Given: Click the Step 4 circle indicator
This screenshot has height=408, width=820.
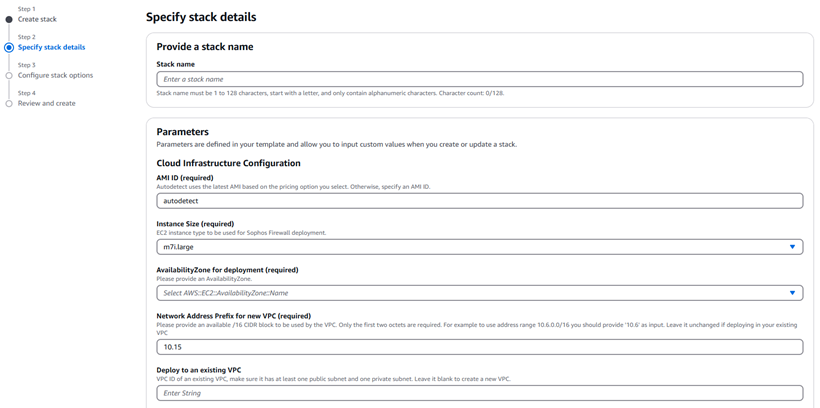Looking at the screenshot, I should point(9,103).
